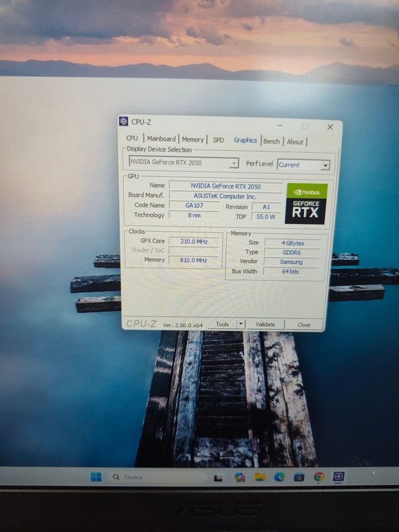The image size is (399, 532).
Task: Open Microsoft Store from the taskbar
Action: click(299, 477)
